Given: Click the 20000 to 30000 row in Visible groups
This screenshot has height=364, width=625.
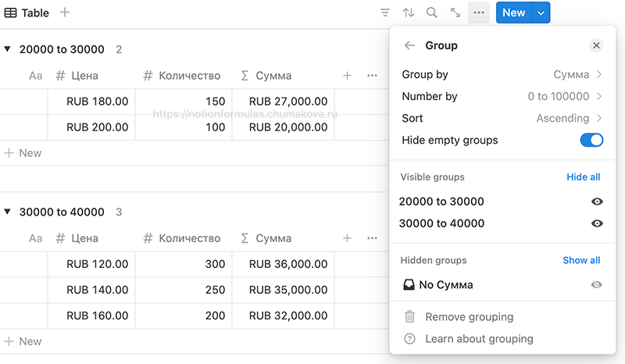Looking at the screenshot, I should click(x=502, y=202).
